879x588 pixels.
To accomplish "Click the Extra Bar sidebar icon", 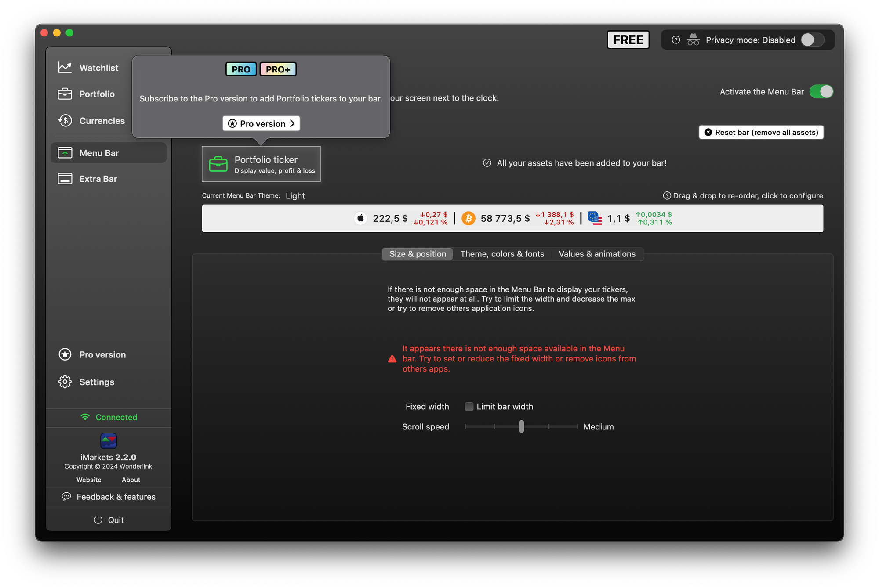I will click(65, 179).
